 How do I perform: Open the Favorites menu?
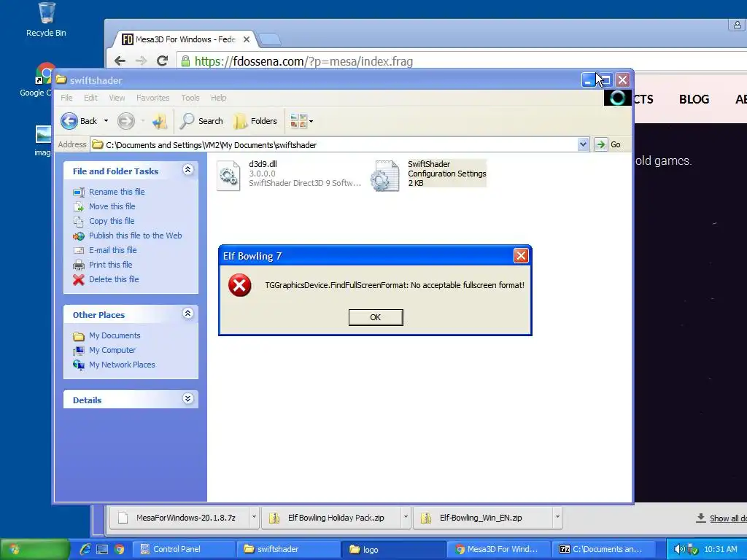coord(153,98)
